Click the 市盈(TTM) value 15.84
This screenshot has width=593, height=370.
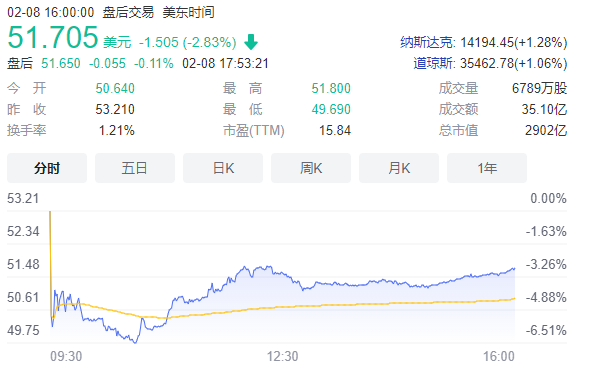point(335,131)
